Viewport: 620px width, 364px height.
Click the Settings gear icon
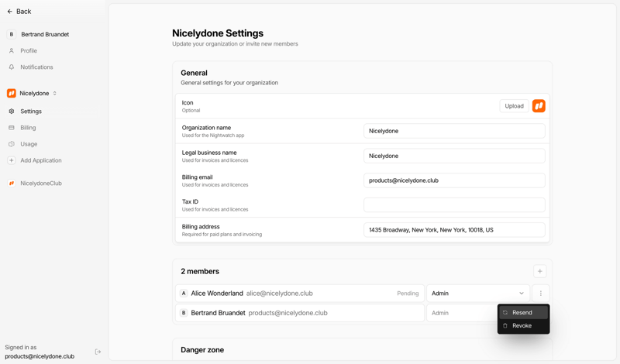12,112
